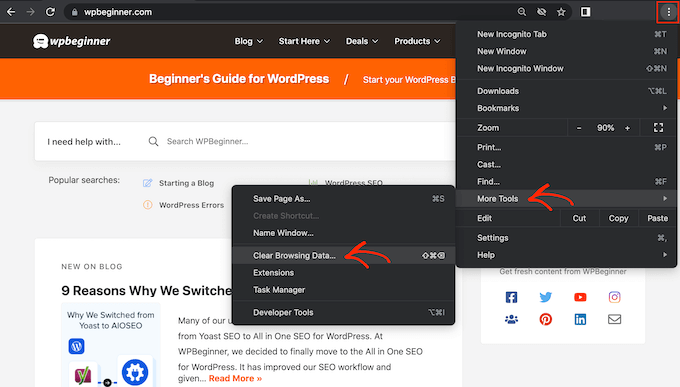Viewport: 680px width, 387px height.
Task: Expand the Products nav dropdown
Action: point(417,41)
